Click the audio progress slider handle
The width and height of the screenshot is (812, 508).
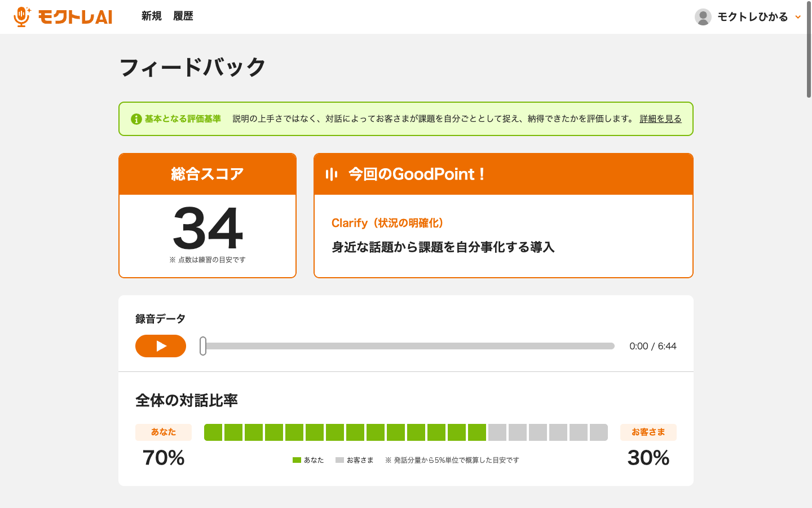tap(202, 346)
